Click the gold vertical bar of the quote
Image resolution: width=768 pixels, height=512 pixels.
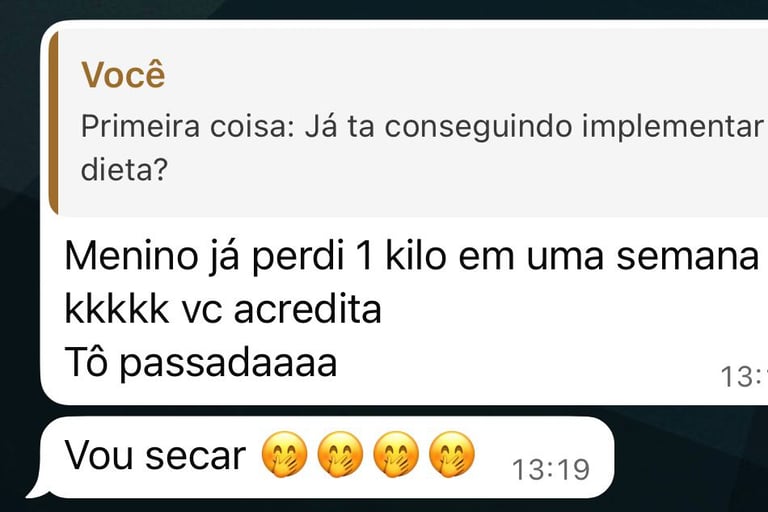54,122
